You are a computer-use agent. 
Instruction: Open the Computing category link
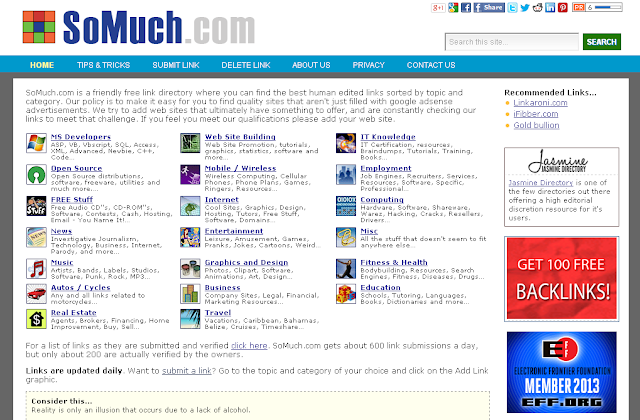pyautogui.click(x=382, y=200)
